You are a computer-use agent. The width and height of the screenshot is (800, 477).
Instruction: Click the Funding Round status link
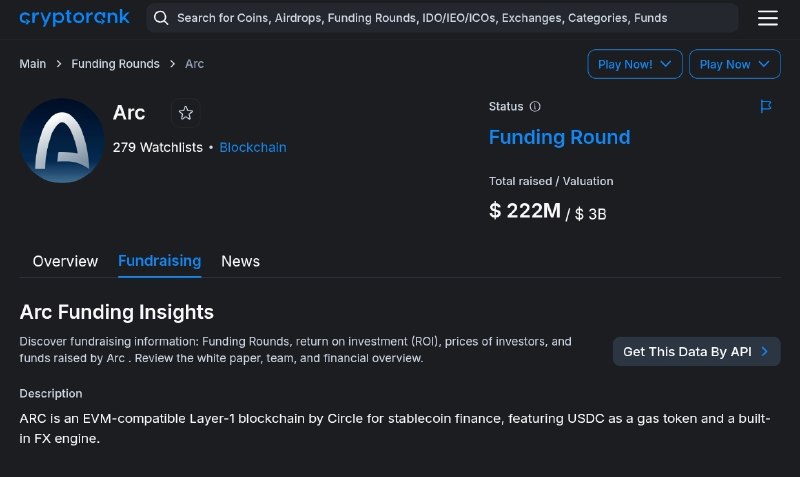coord(560,137)
